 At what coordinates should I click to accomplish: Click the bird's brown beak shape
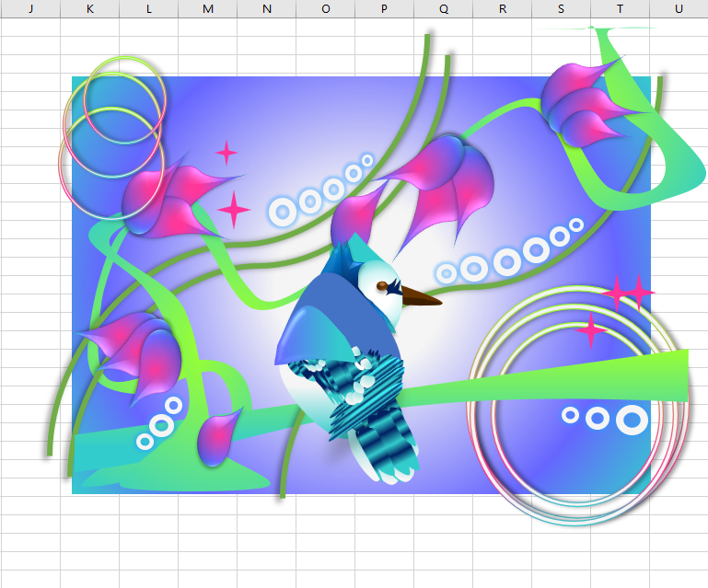tap(421, 296)
